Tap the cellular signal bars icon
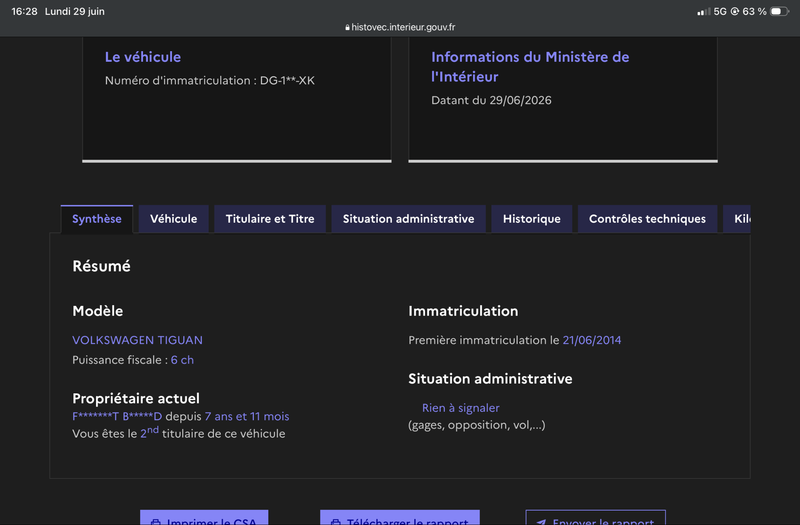 coord(704,11)
